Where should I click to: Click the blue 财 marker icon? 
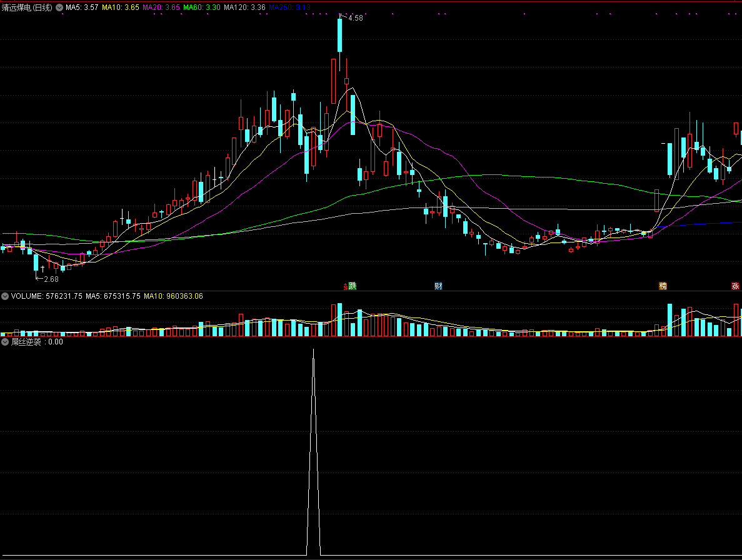coord(438,286)
